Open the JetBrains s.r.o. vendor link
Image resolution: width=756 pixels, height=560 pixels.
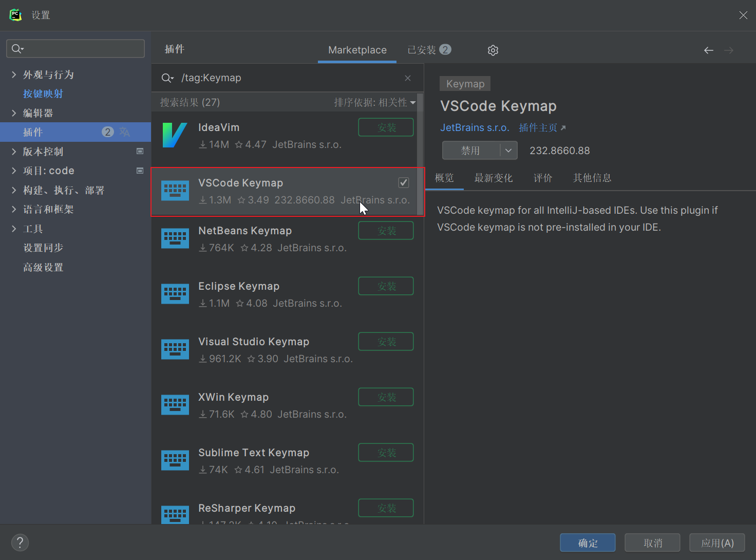[475, 128]
